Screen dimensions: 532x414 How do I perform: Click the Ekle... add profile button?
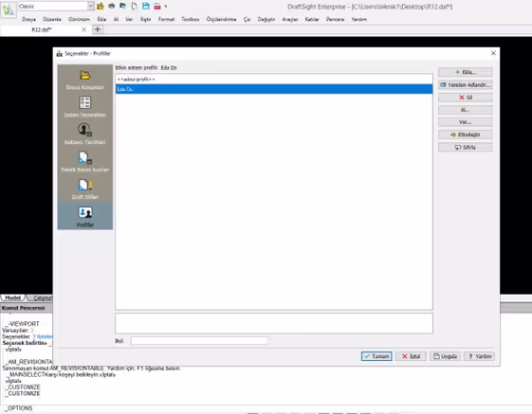(x=466, y=72)
